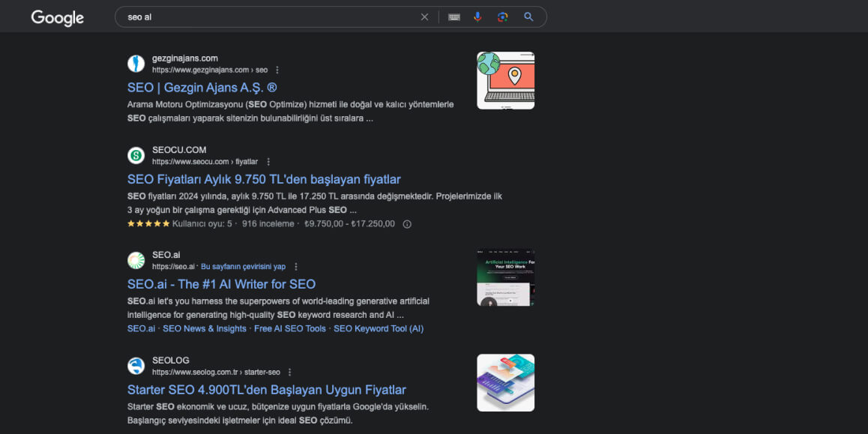
Task: Click the SEOCU.COM site favicon
Action: [136, 156]
